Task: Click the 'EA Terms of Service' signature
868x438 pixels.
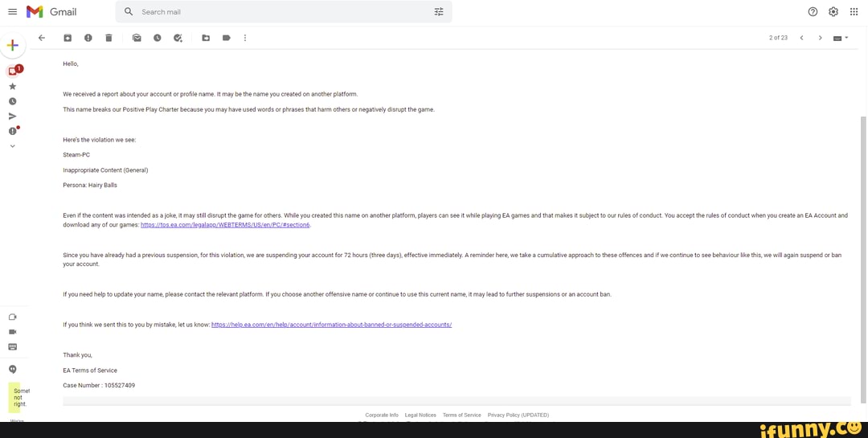Action: click(90, 370)
